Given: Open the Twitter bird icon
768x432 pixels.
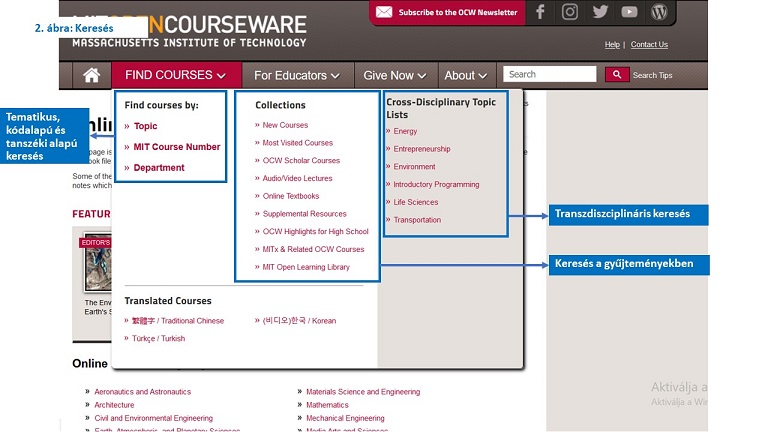Looking at the screenshot, I should [600, 12].
